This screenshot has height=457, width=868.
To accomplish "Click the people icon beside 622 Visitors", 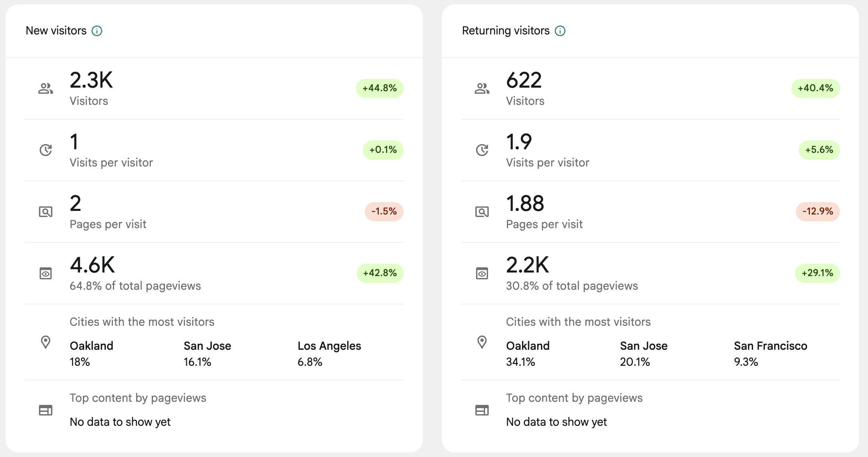I will 482,88.
